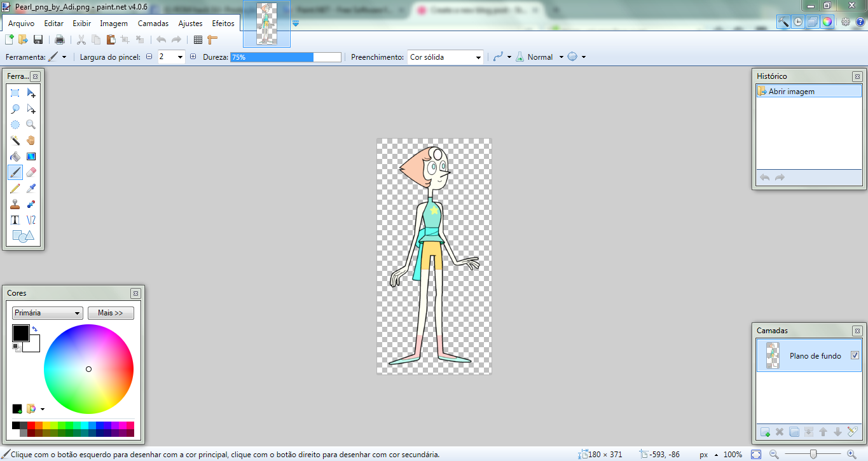
Task: Select the Paint Bucket tool
Action: click(15, 156)
